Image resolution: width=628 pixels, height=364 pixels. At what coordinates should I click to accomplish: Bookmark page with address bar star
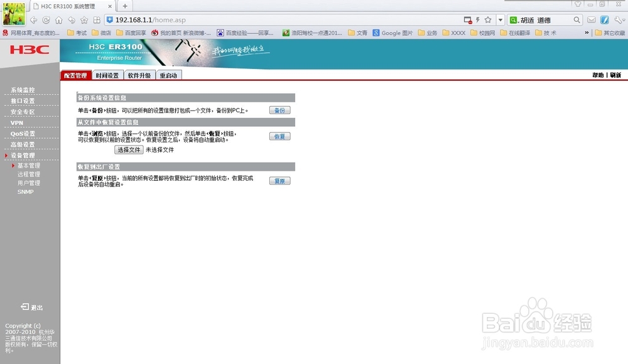[x=488, y=19]
